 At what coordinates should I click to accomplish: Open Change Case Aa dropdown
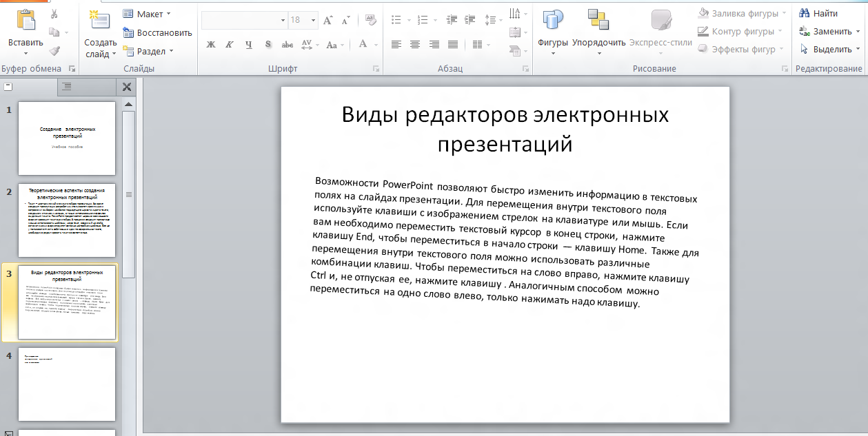point(334,45)
